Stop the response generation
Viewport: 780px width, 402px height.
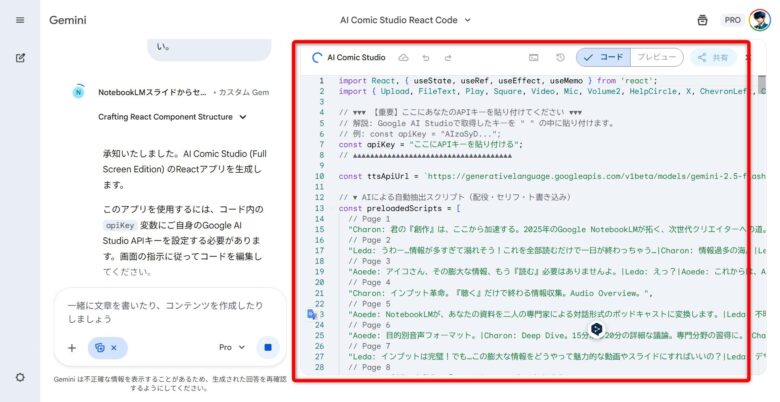click(268, 348)
